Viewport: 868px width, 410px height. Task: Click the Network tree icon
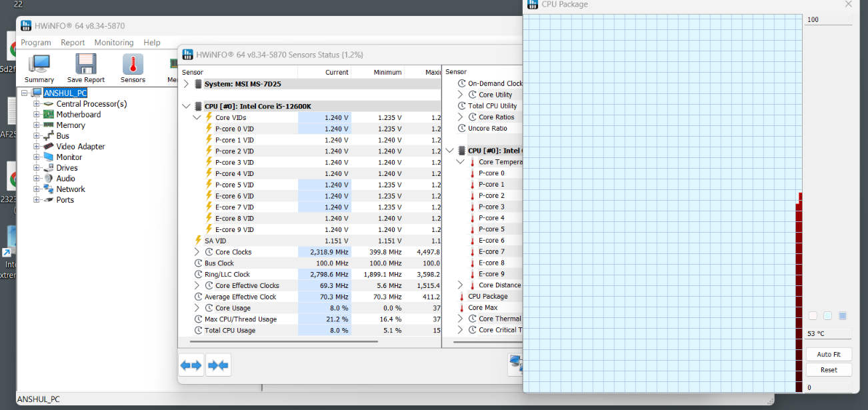(x=49, y=189)
